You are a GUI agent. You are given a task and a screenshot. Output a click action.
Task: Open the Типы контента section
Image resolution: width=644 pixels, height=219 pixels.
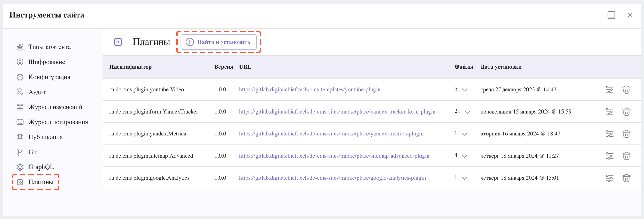tap(49, 47)
